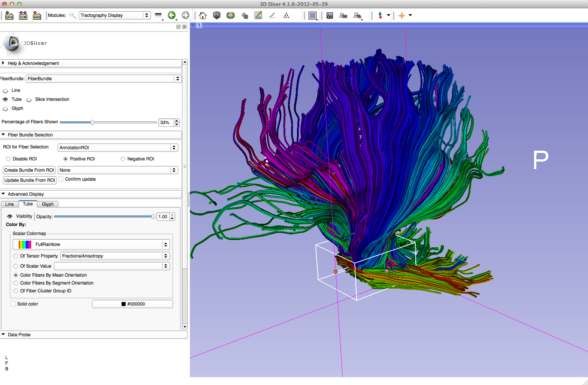Open the view layout icon
This screenshot has width=588, height=385.
coord(312,16)
